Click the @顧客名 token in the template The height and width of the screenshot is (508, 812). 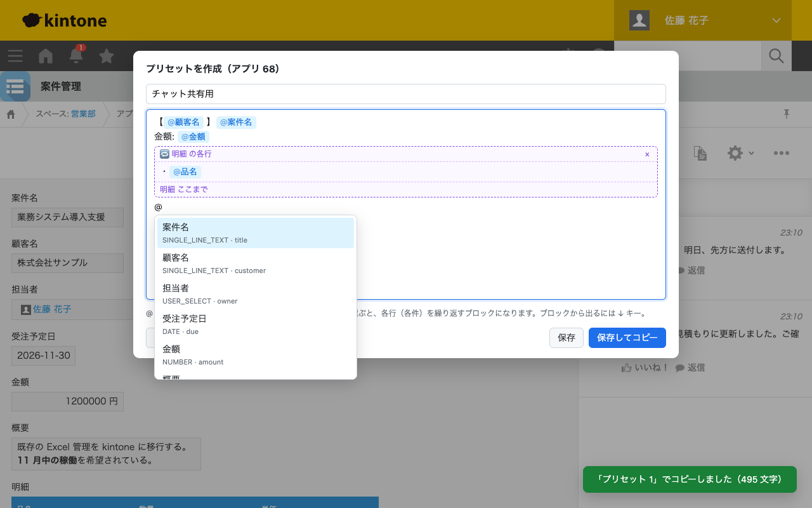pyautogui.click(x=183, y=122)
